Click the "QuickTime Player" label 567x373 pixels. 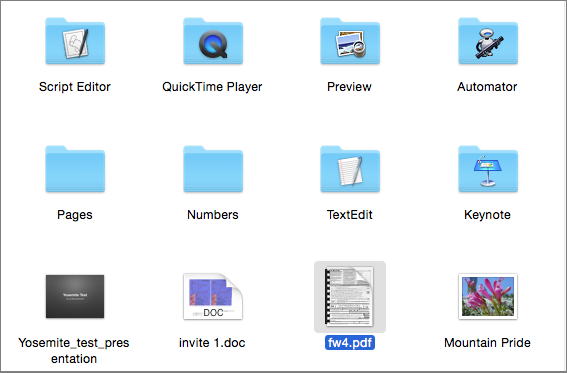click(x=212, y=87)
